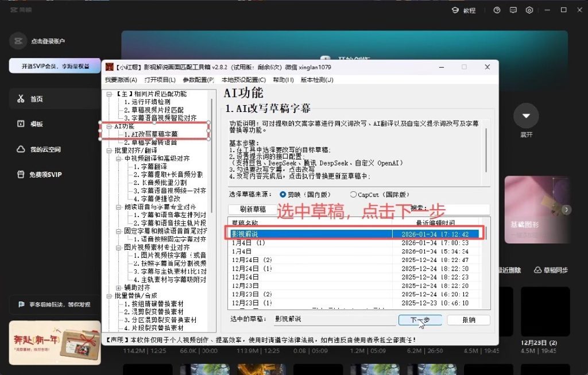Click the 撤销 button
This screenshot has width=588, height=375.
pyautogui.click(x=469, y=320)
